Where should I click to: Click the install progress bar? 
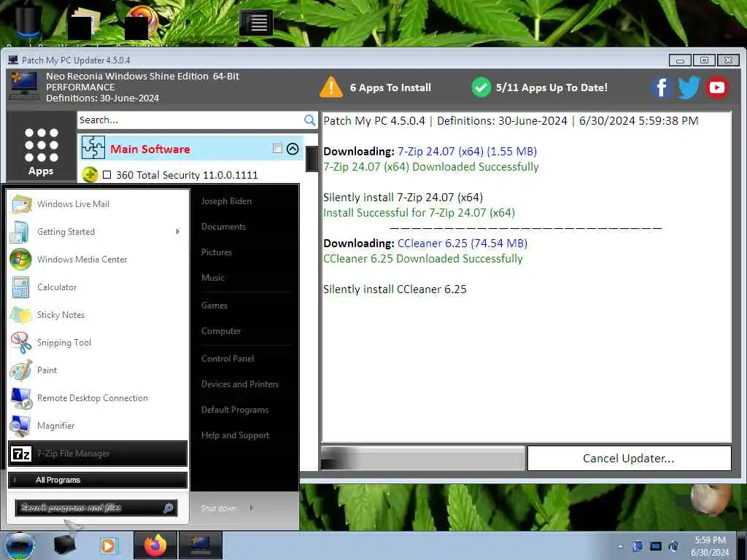pos(422,458)
